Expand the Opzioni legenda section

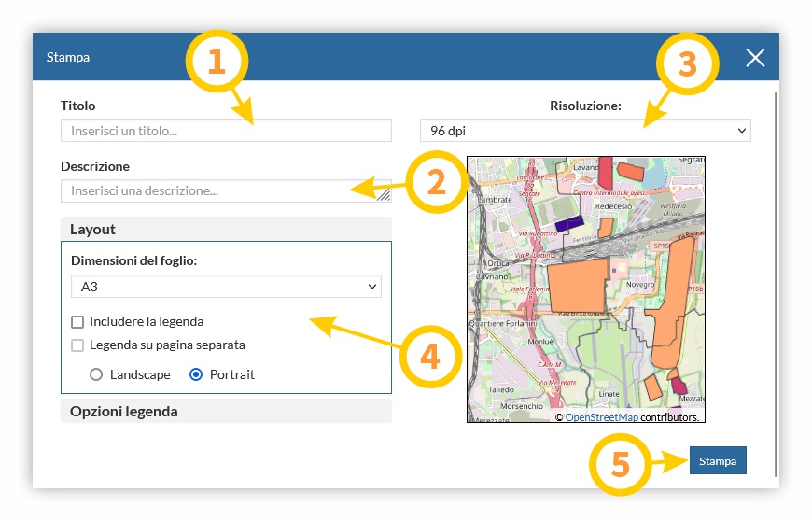pos(226,411)
